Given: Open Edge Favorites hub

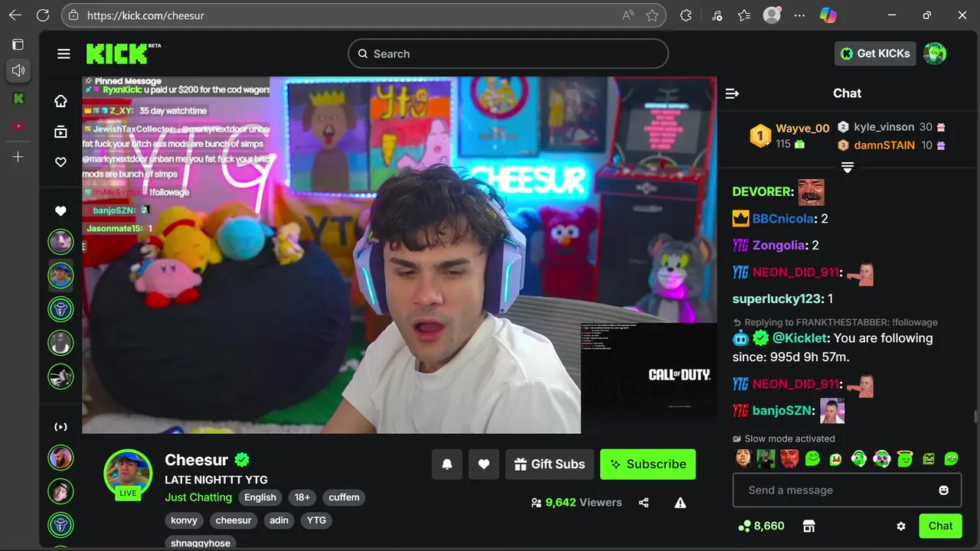Looking at the screenshot, I should [x=744, y=15].
